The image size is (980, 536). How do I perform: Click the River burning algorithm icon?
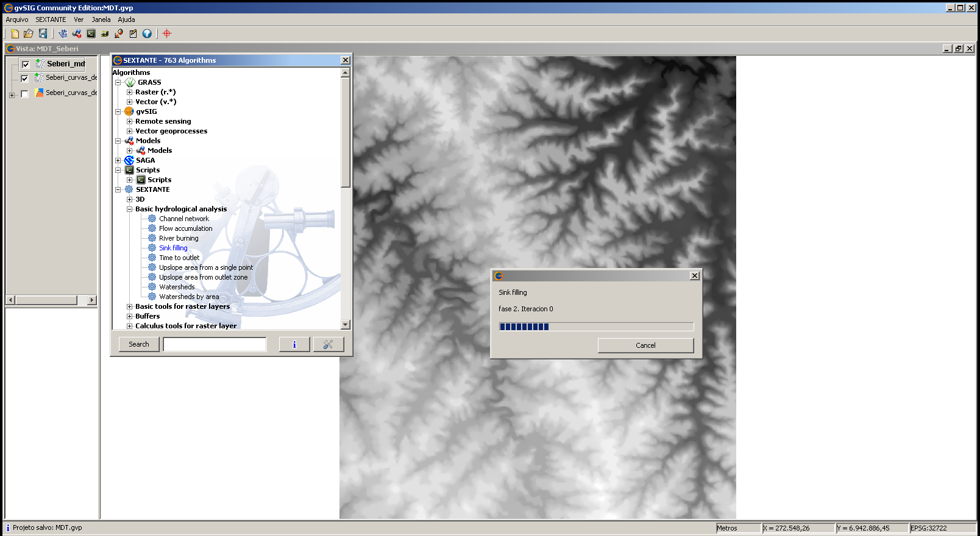point(152,238)
